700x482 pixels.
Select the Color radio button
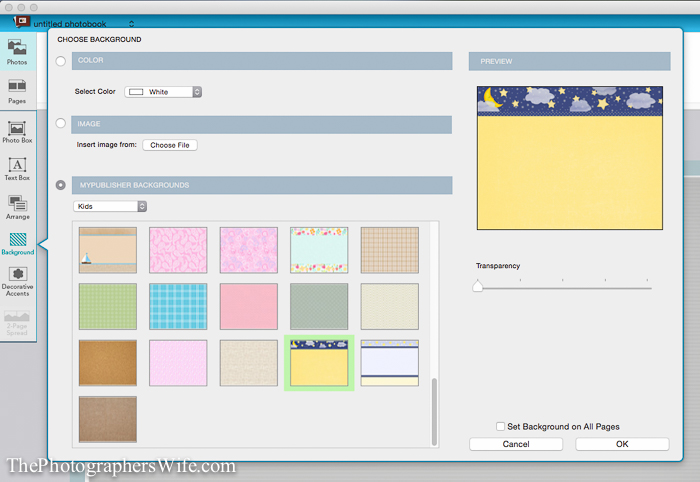pos(61,61)
